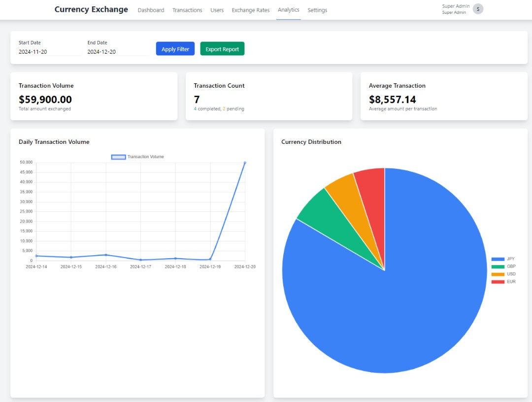Go to the Transactions page
Screen dimensions: 532x402
[187, 10]
